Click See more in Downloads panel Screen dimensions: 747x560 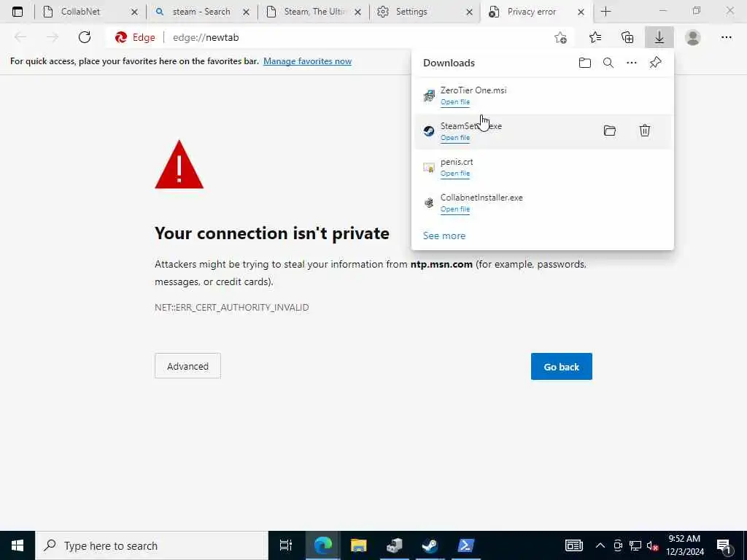(x=444, y=236)
